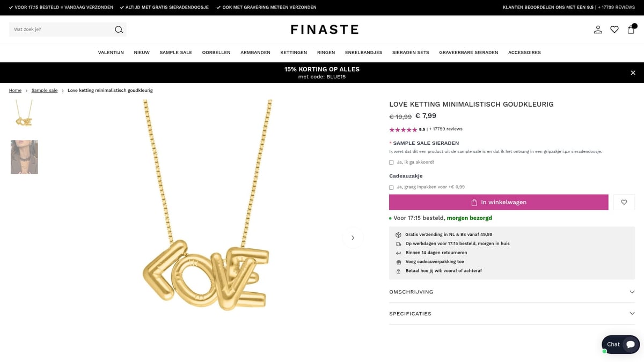
Task: Enable 'Ja, graag inpakken voor +€ 0,99'
Action: coord(391,187)
